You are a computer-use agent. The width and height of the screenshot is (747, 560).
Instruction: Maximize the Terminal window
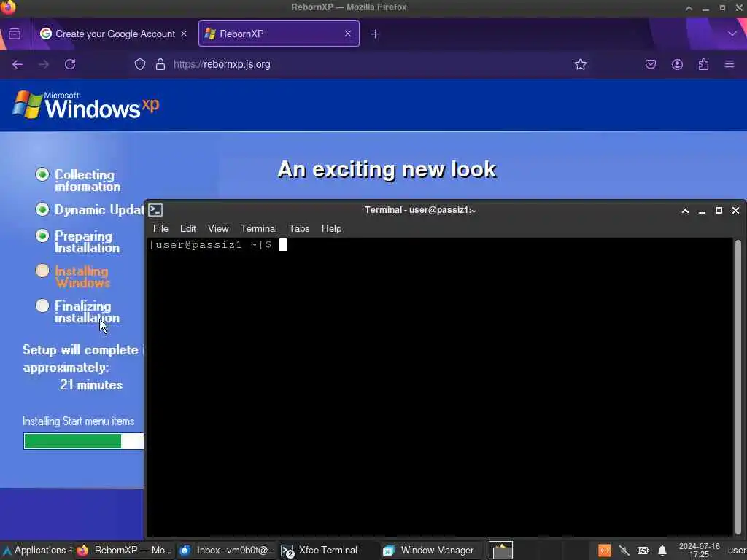pyautogui.click(x=719, y=211)
